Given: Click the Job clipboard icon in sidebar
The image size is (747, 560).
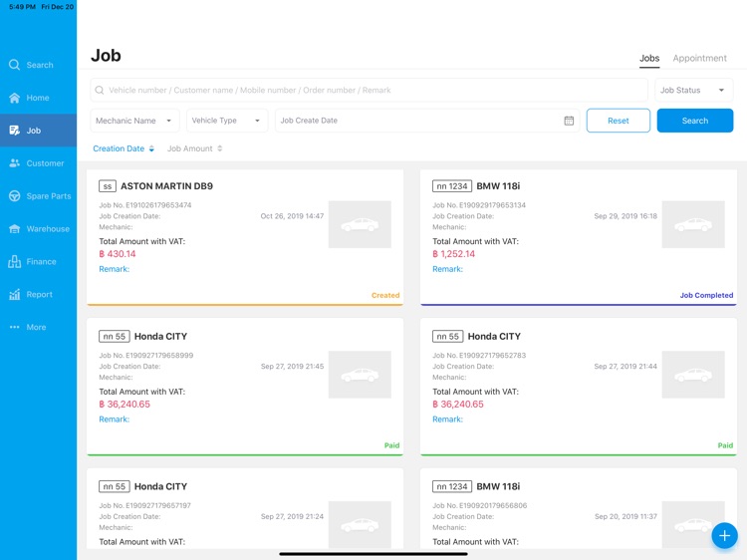Looking at the screenshot, I should (x=14, y=131).
